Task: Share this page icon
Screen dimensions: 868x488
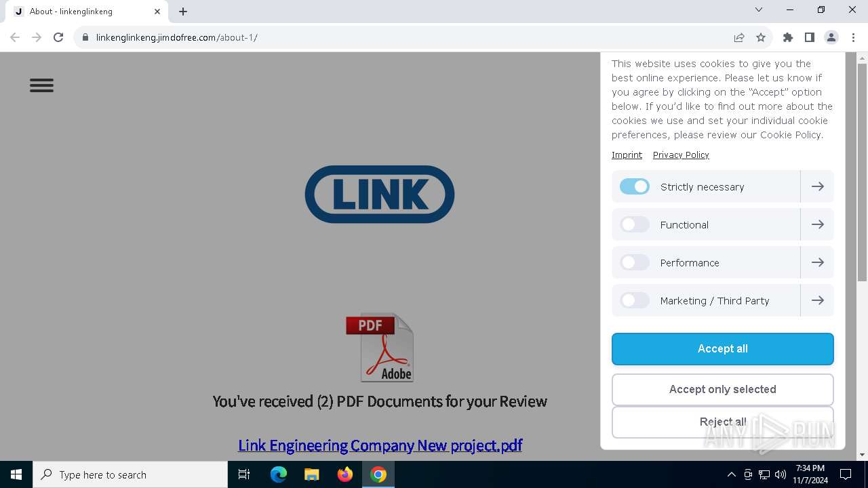Action: click(x=739, y=37)
